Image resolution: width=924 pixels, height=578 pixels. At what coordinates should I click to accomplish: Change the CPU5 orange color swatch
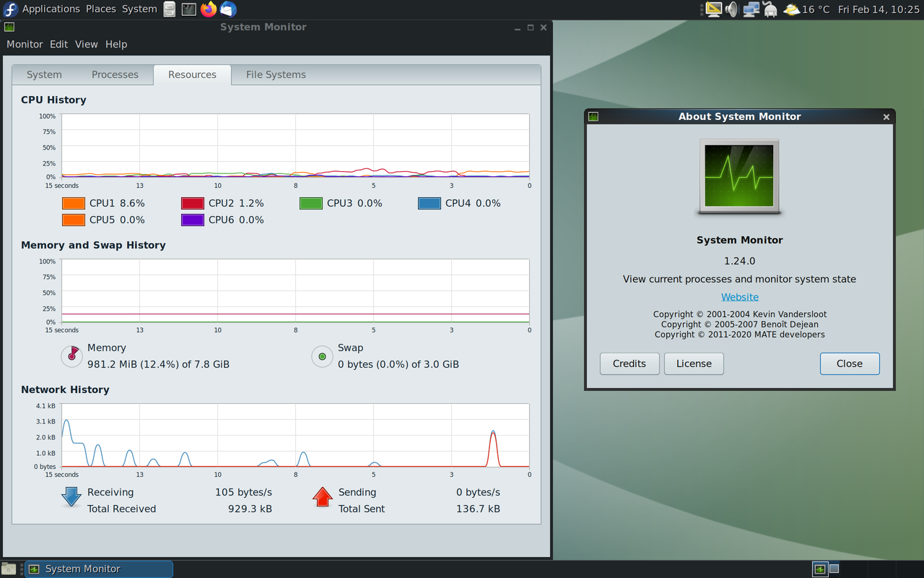click(74, 220)
